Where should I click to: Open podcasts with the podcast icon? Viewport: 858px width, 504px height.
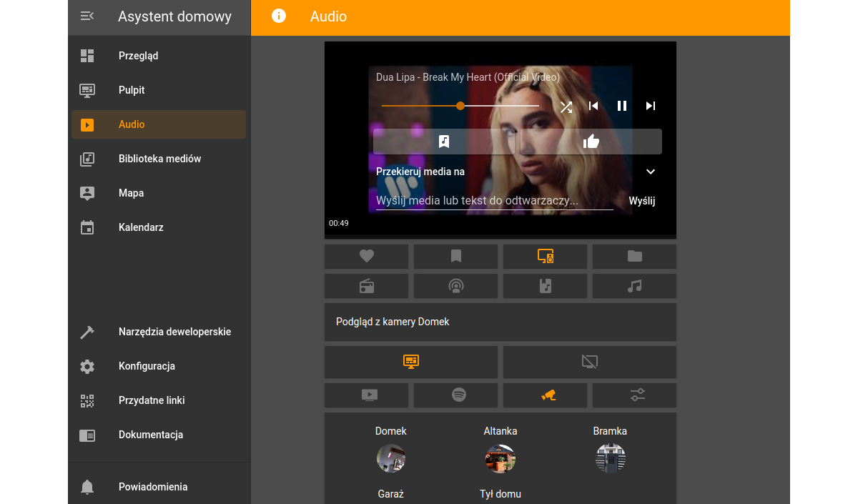click(x=456, y=286)
